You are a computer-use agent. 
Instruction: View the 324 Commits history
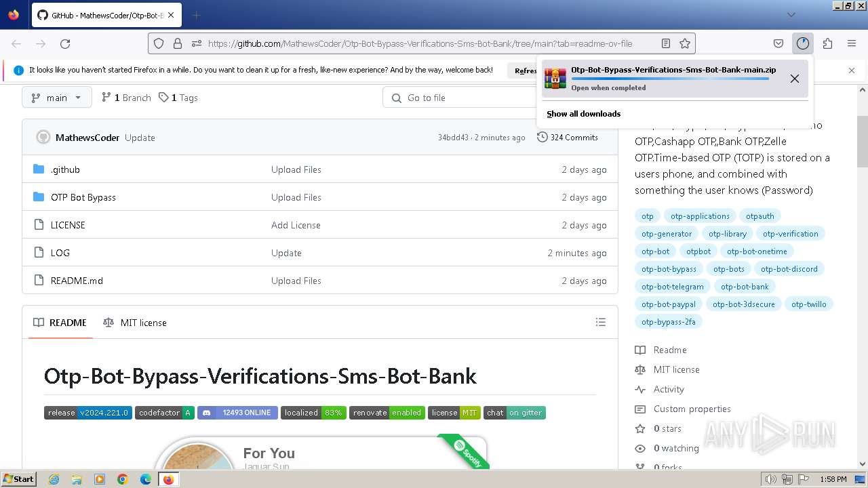click(x=568, y=137)
